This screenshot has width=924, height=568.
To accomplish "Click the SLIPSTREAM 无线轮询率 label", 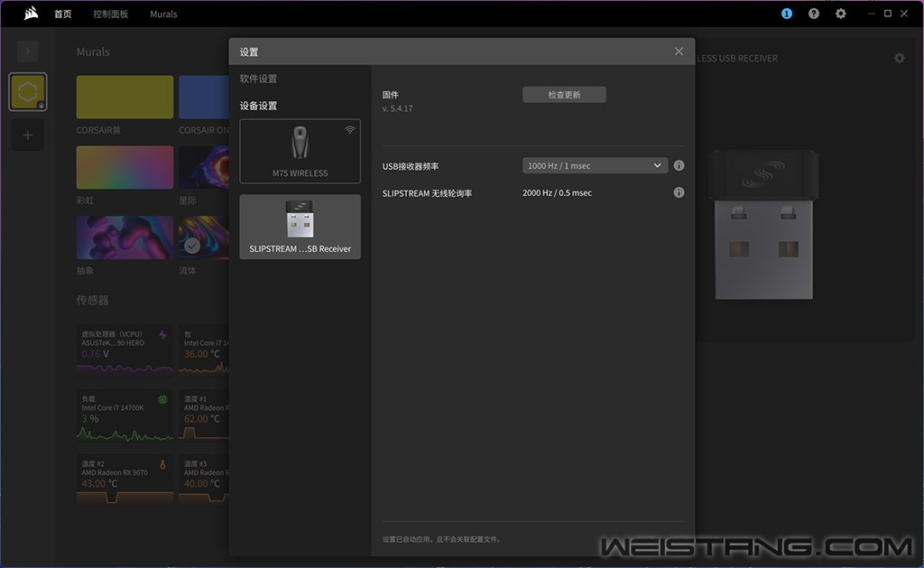I will point(427,193).
